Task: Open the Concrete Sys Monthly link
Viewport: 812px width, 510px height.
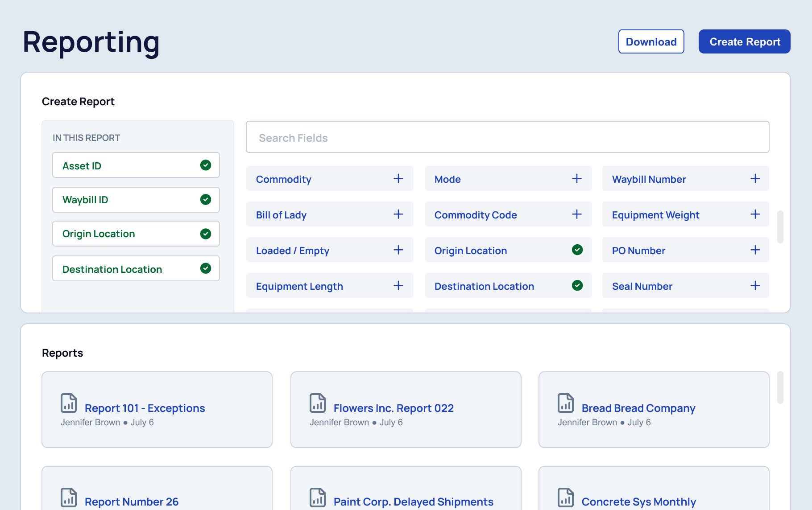Action: click(639, 502)
